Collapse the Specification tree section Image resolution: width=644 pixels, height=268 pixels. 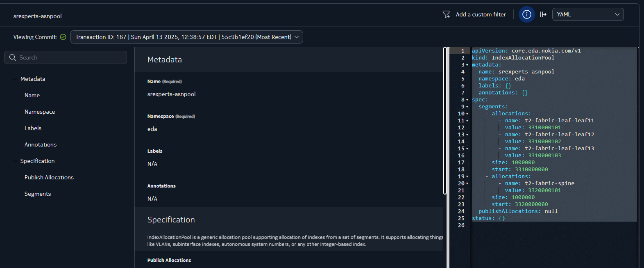[15, 161]
